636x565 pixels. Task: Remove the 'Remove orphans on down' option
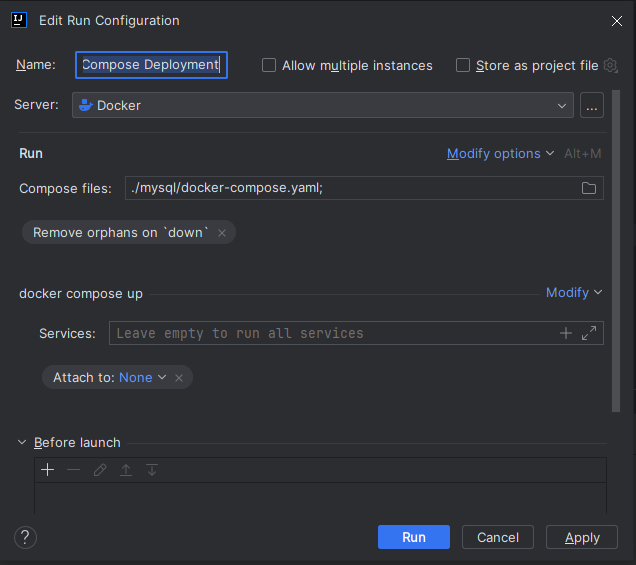pyautogui.click(x=222, y=233)
